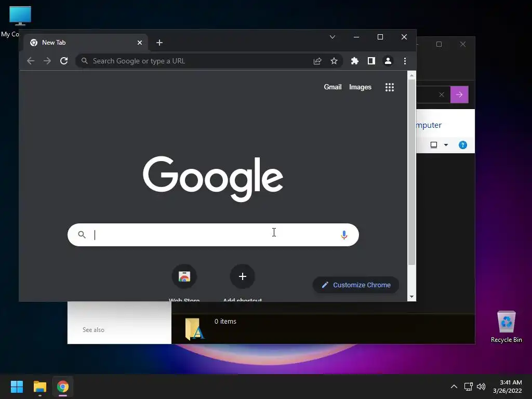Click the Google search box

[213, 235]
